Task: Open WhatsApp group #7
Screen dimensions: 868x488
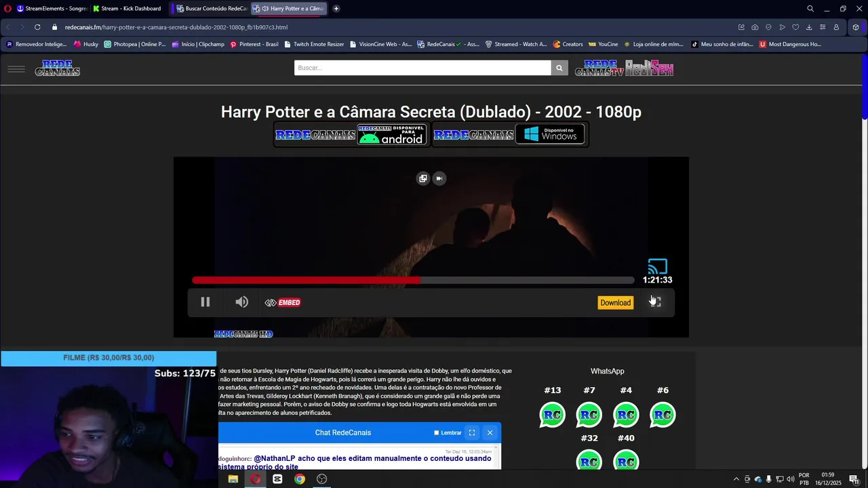Action: [589, 415]
